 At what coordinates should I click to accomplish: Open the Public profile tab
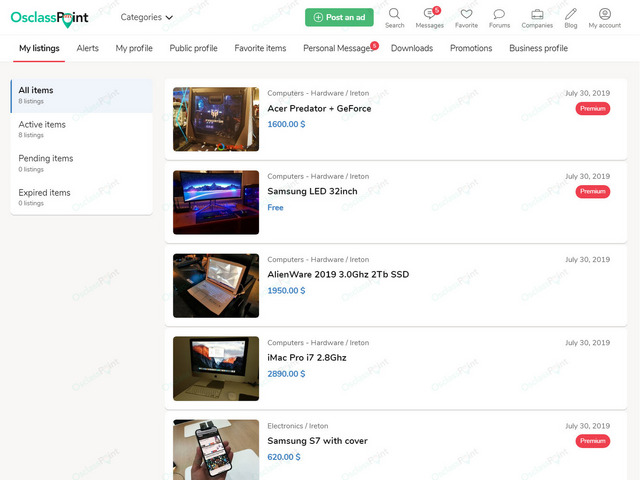(193, 48)
